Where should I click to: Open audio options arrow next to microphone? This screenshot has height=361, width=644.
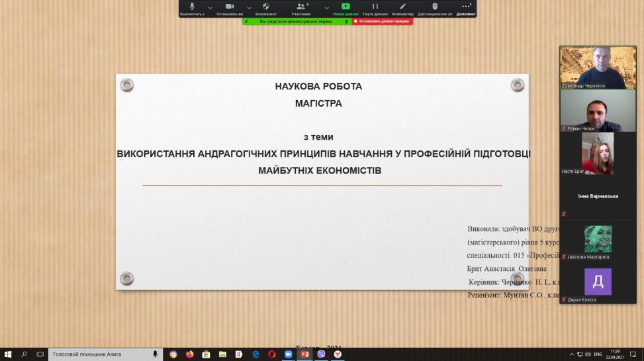(210, 7)
